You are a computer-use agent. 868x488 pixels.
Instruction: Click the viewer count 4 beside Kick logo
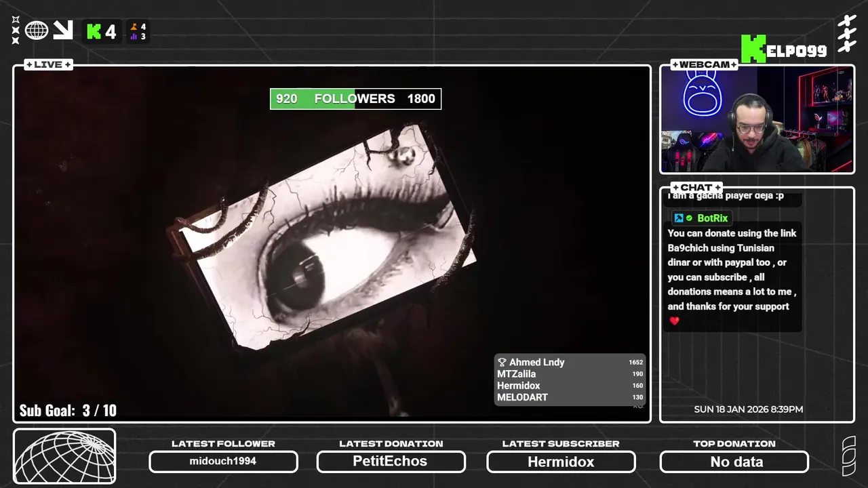point(111,32)
